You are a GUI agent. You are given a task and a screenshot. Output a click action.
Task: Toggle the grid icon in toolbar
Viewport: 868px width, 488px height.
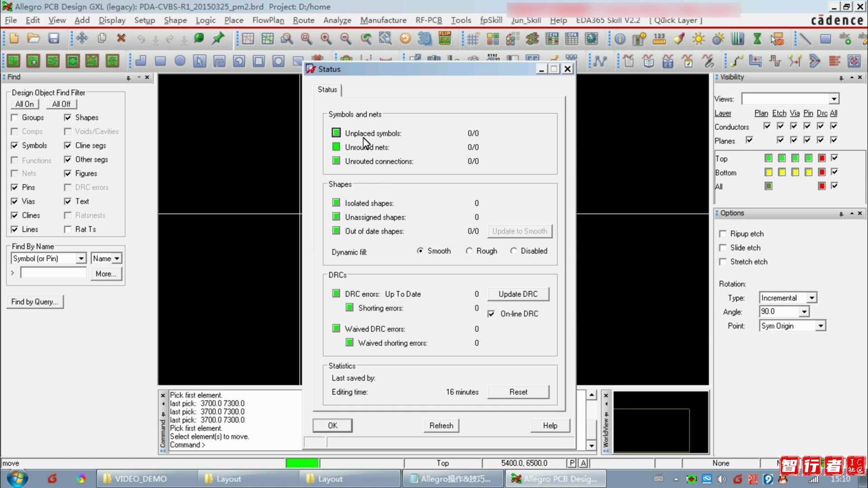pyautogui.click(x=473, y=39)
